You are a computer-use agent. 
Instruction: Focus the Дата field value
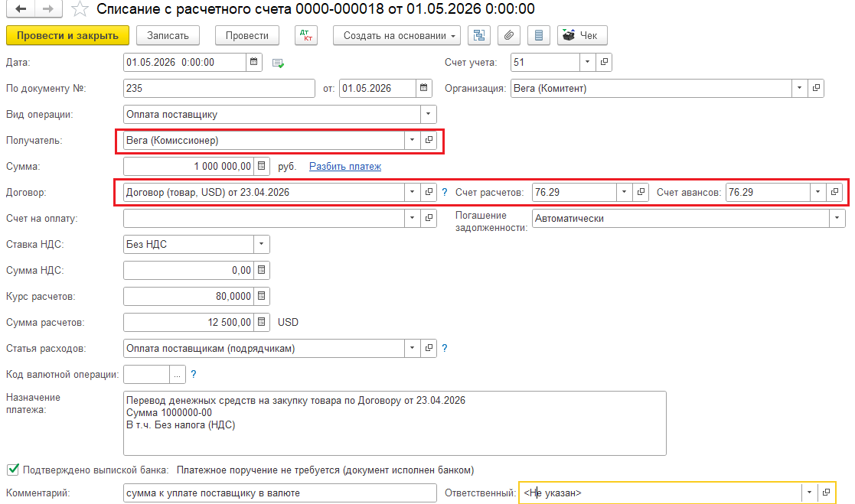point(184,62)
